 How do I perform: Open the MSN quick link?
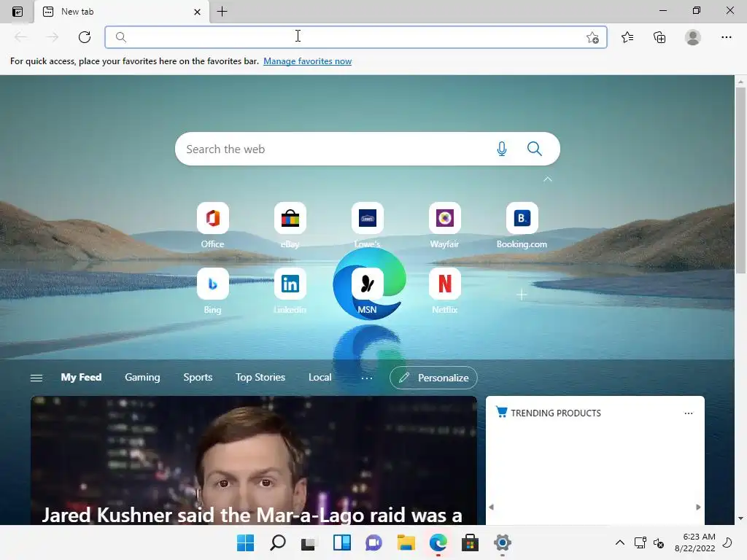[368, 291]
